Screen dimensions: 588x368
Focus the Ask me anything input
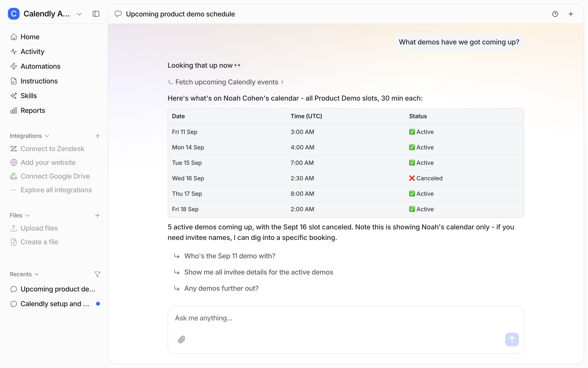pyautogui.click(x=346, y=318)
